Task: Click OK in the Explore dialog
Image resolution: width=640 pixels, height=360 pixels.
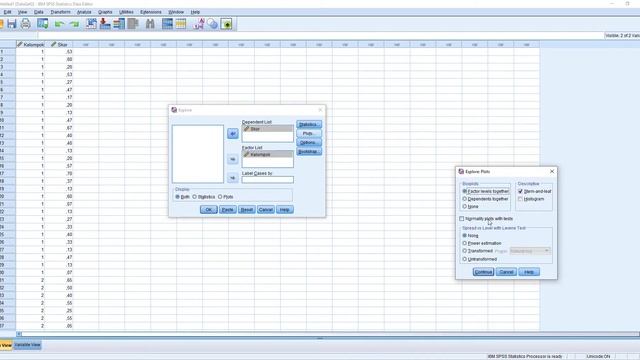Action: point(209,209)
